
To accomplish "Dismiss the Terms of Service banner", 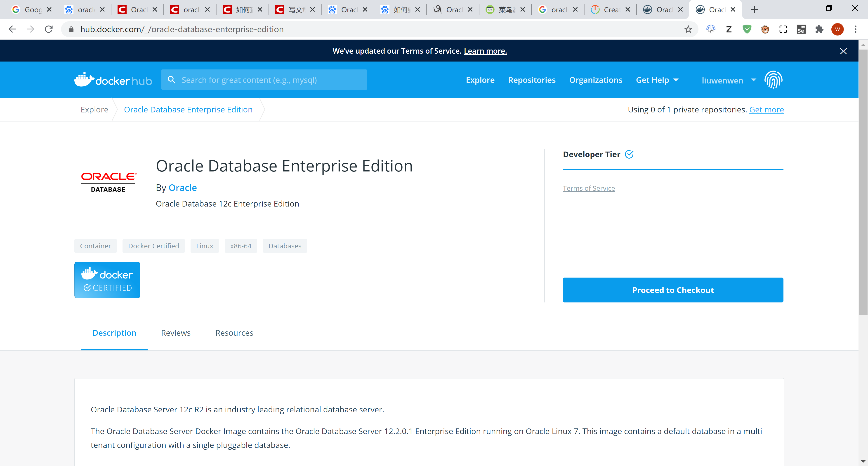I will tap(843, 51).
